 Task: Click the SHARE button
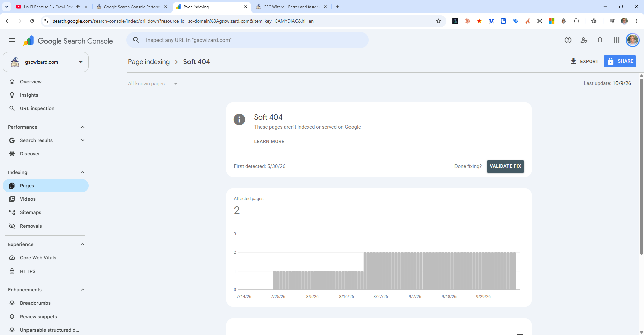pyautogui.click(x=620, y=61)
